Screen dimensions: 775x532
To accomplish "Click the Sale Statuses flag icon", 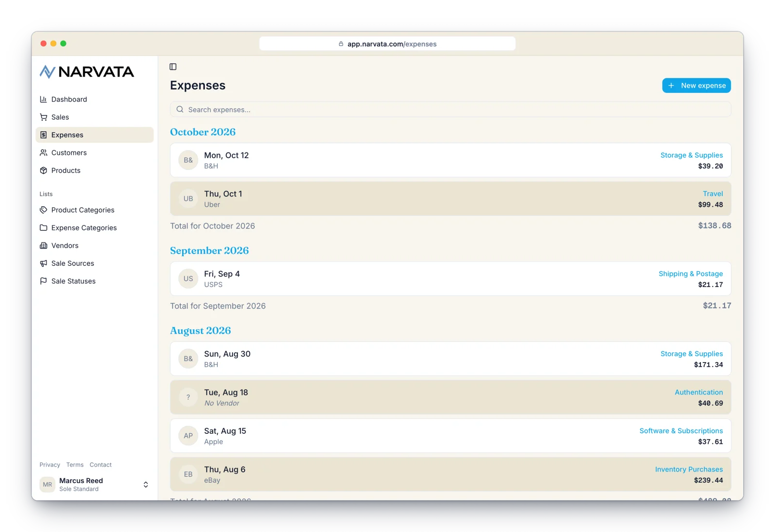I will 44,281.
